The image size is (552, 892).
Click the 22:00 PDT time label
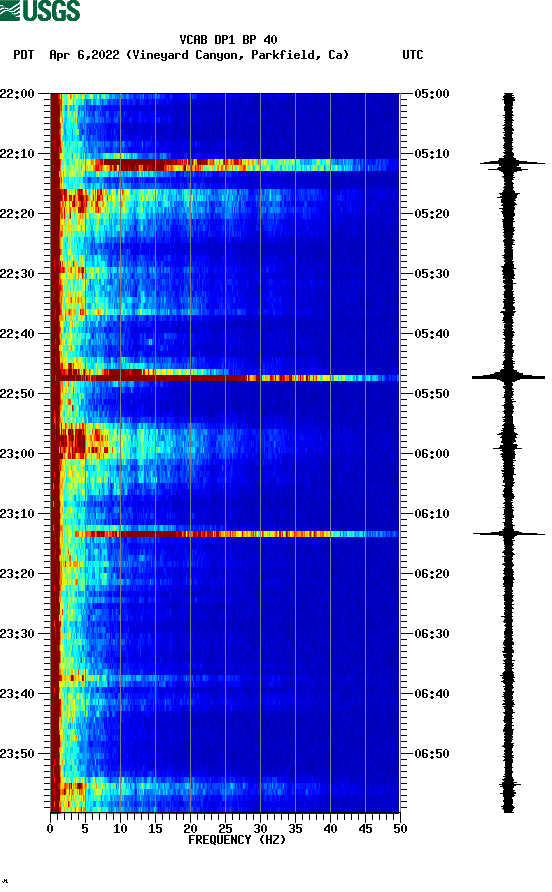pos(17,94)
